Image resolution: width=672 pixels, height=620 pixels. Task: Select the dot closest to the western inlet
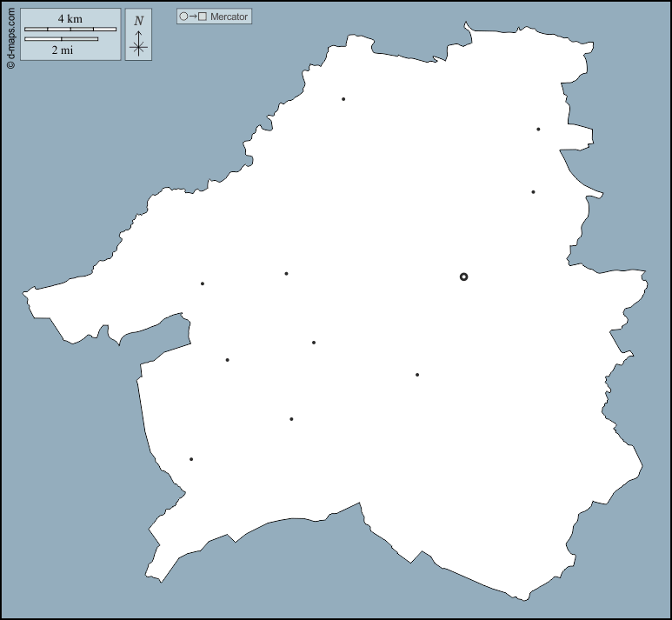pos(228,360)
